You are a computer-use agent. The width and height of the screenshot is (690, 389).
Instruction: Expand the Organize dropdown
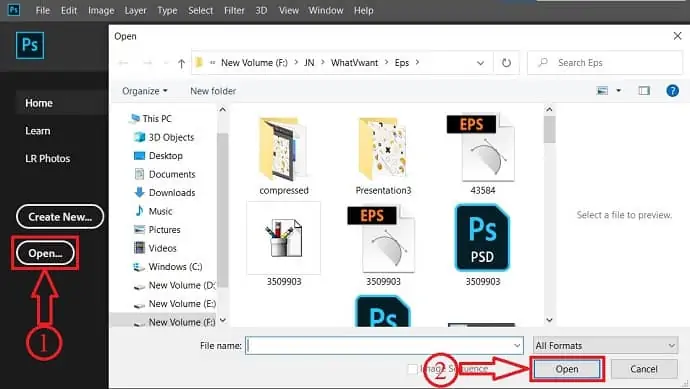click(x=145, y=91)
